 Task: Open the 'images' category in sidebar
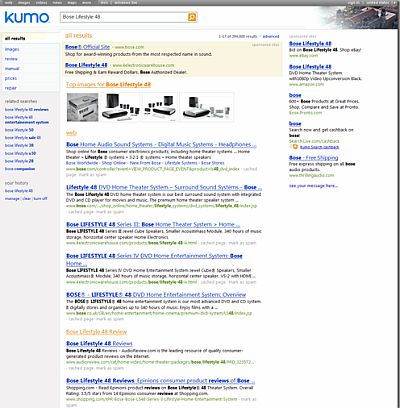[x=12, y=49]
